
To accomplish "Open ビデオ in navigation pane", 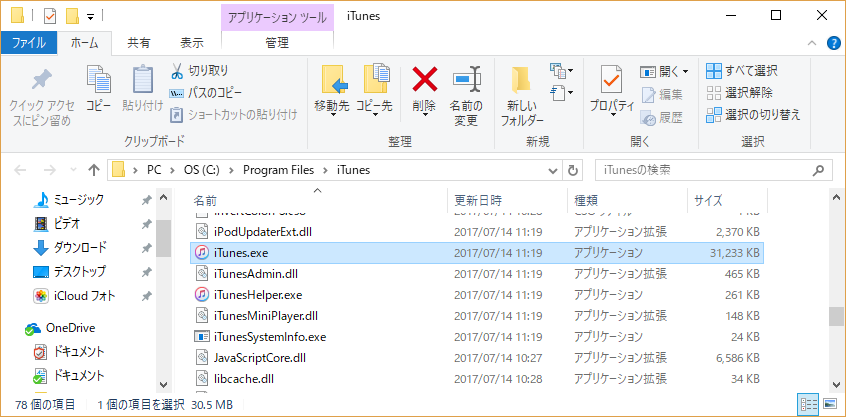I will coord(57,223).
